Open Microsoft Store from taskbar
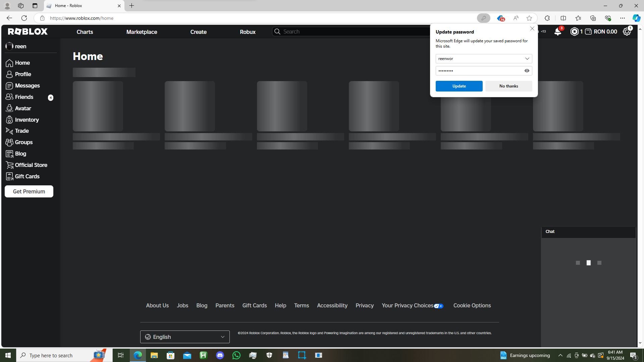The width and height of the screenshot is (644, 362). click(x=170, y=355)
